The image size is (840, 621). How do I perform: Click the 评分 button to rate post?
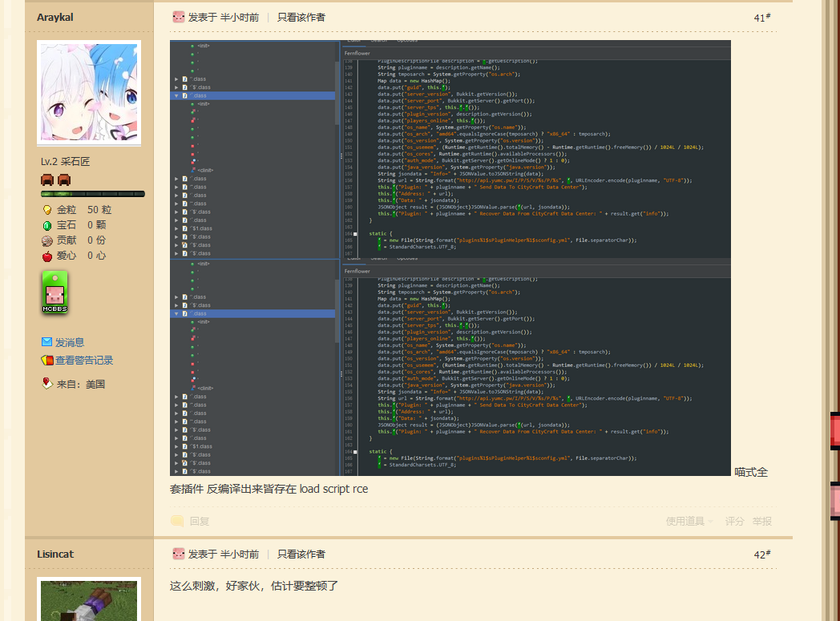[734, 521]
